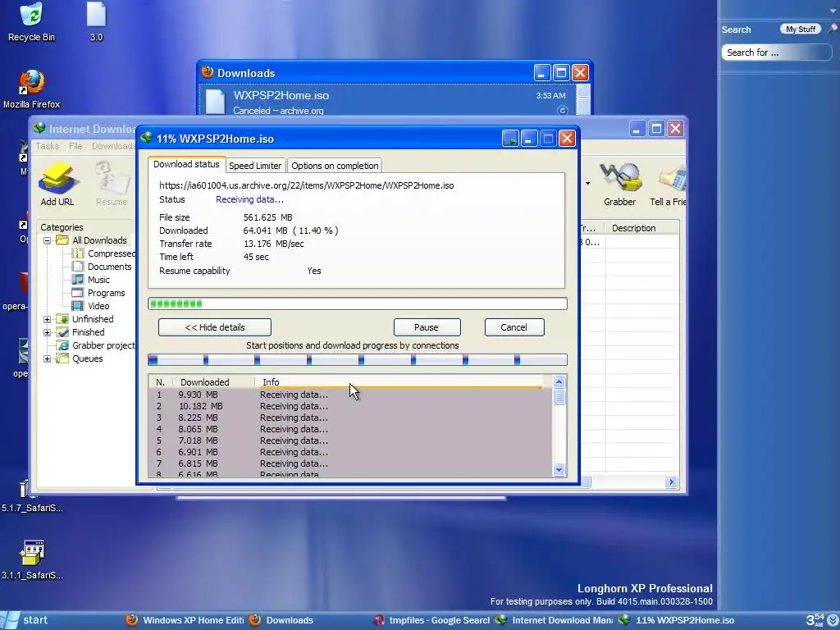Open the Recycle Bin desktop icon
This screenshot has width=840, height=630.
point(31,21)
